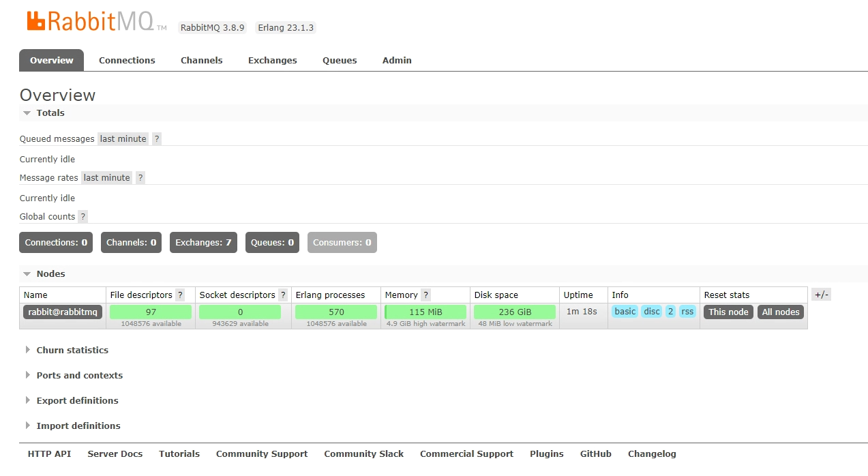Show help for Memory column
Screen dimensions: 868x476
[x=426, y=295]
